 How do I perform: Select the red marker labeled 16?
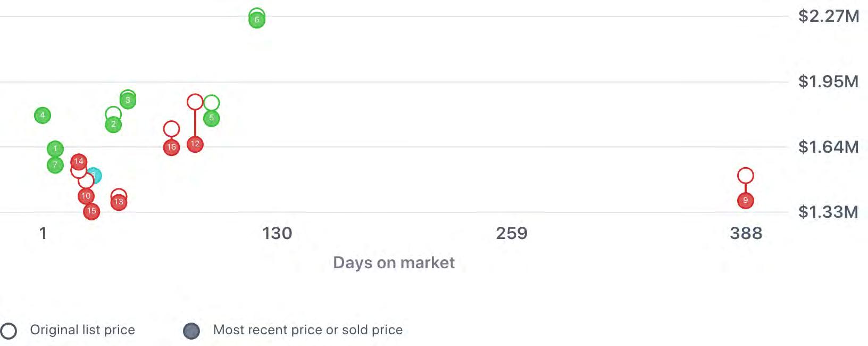(x=171, y=147)
